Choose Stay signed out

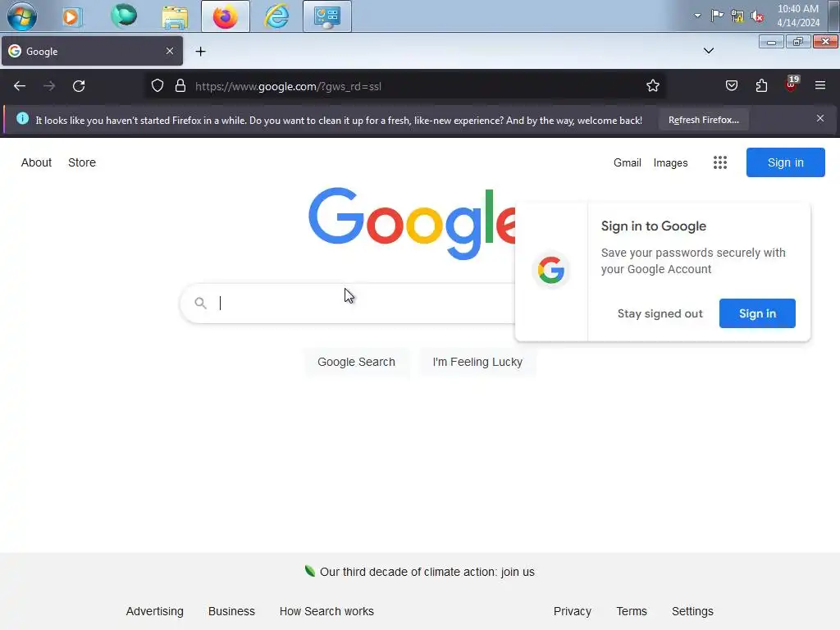coord(660,313)
